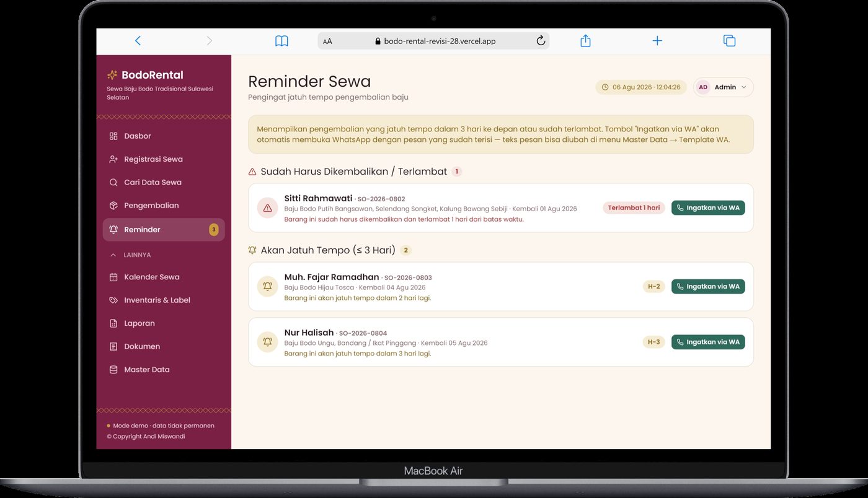Click order number SO-2026-0803
Image resolution: width=868 pixels, height=498 pixels.
(x=408, y=278)
